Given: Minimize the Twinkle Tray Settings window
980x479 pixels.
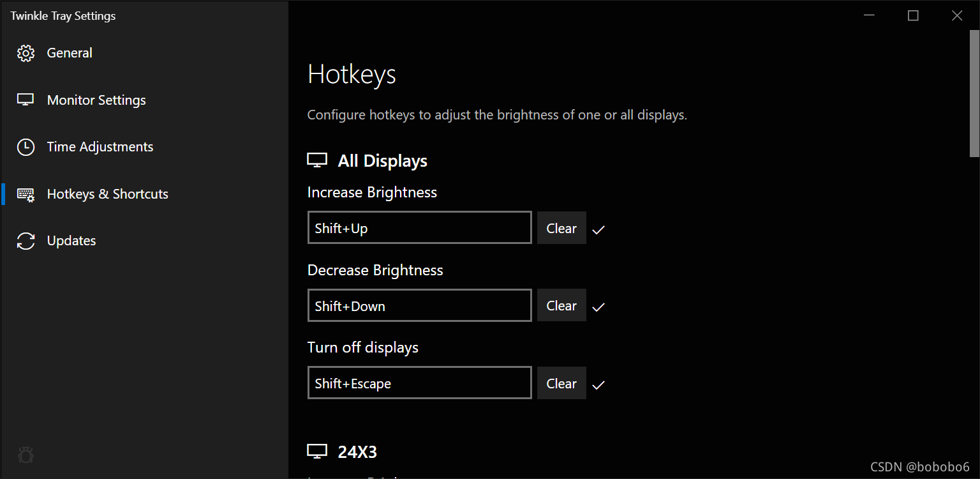Looking at the screenshot, I should click(x=869, y=15).
